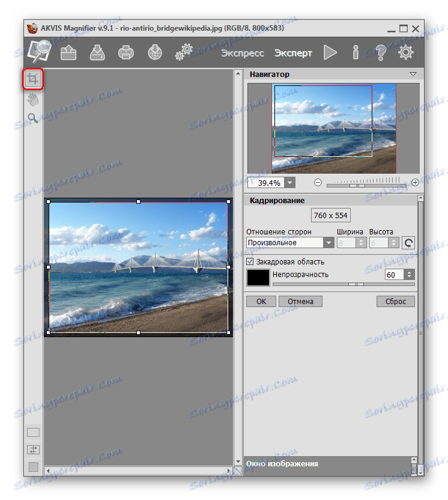448x500 pixels.
Task: Click the gray square icon at bottom of left panel
Action: pos(33,467)
